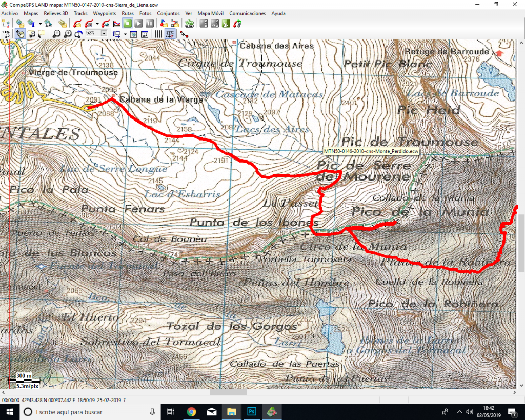Click the zoom in magnifier icon
Screen dimensions: 525x420
coord(68,34)
